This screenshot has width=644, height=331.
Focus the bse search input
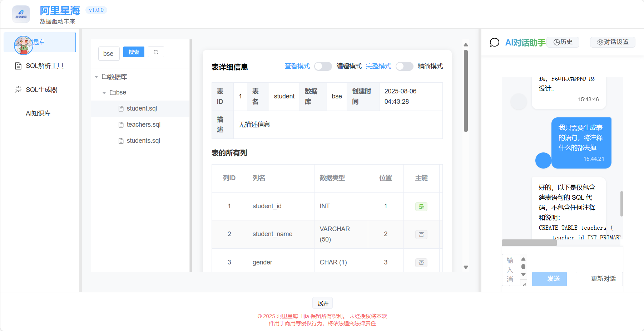pos(109,54)
